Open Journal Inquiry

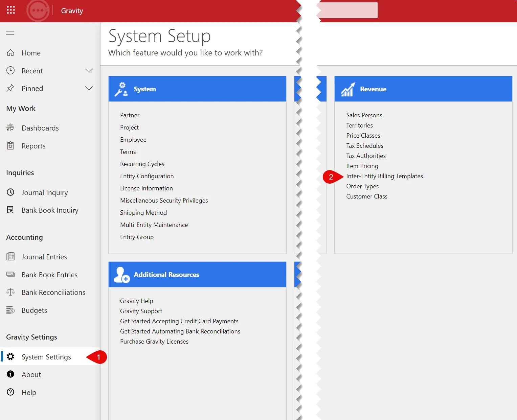click(x=45, y=193)
